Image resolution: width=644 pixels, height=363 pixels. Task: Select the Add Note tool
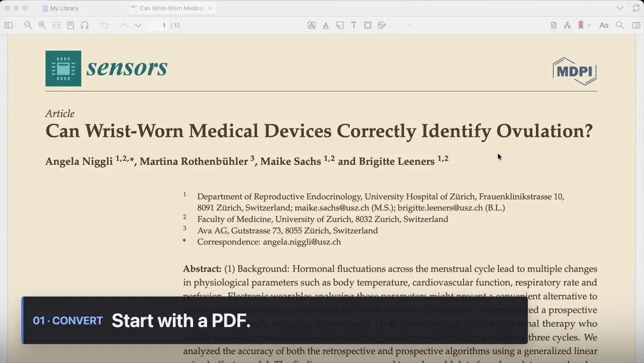tap(340, 25)
